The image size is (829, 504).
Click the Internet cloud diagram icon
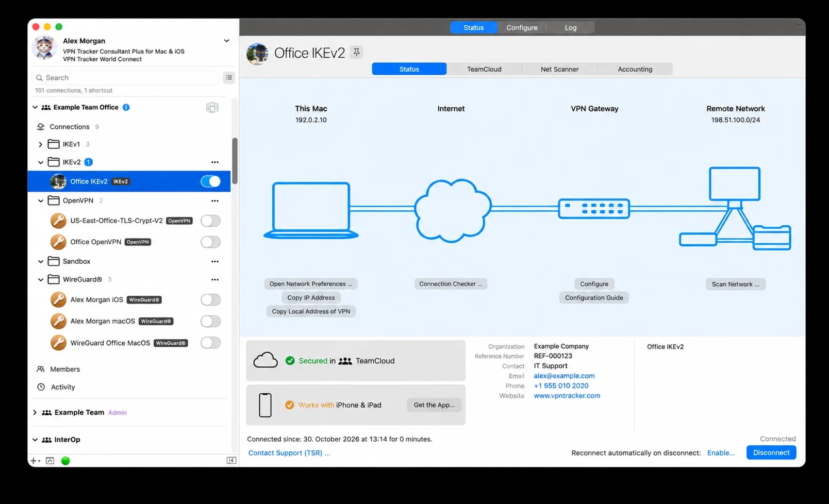point(452,210)
